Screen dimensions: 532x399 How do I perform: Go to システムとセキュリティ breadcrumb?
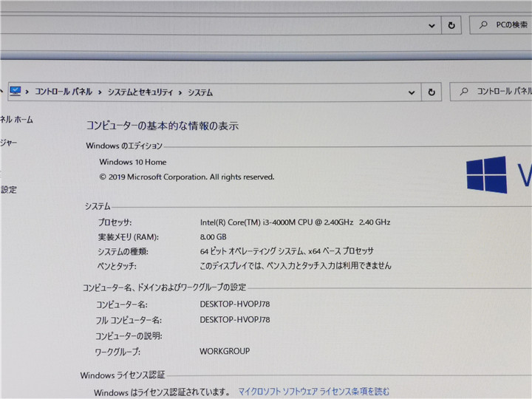click(140, 92)
